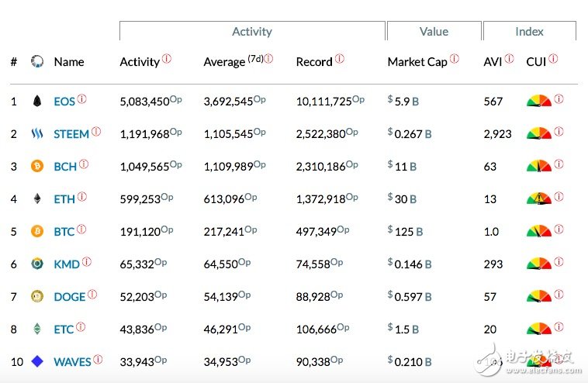Click info icon after EOS CUI gauge
This screenshot has height=383, width=588.
tap(559, 99)
